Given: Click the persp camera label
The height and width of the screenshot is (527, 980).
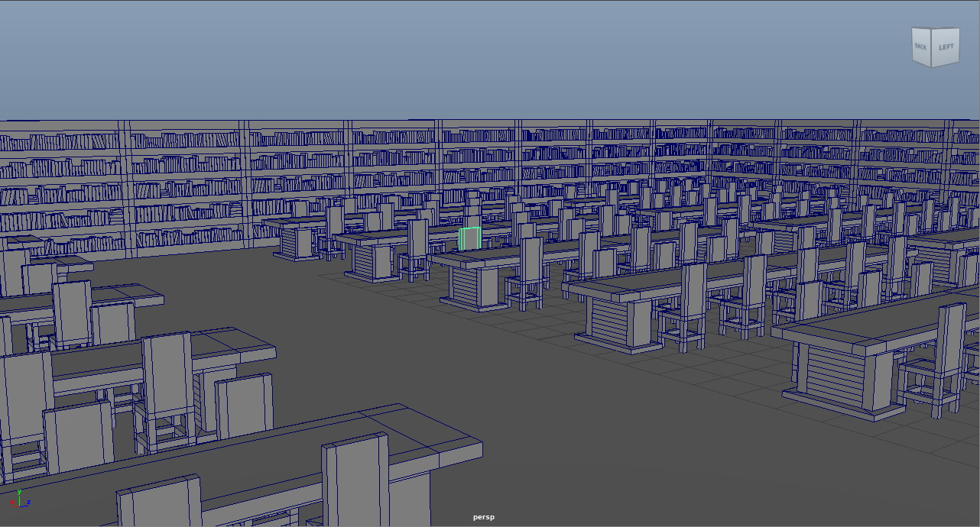Looking at the screenshot, I should [x=484, y=517].
